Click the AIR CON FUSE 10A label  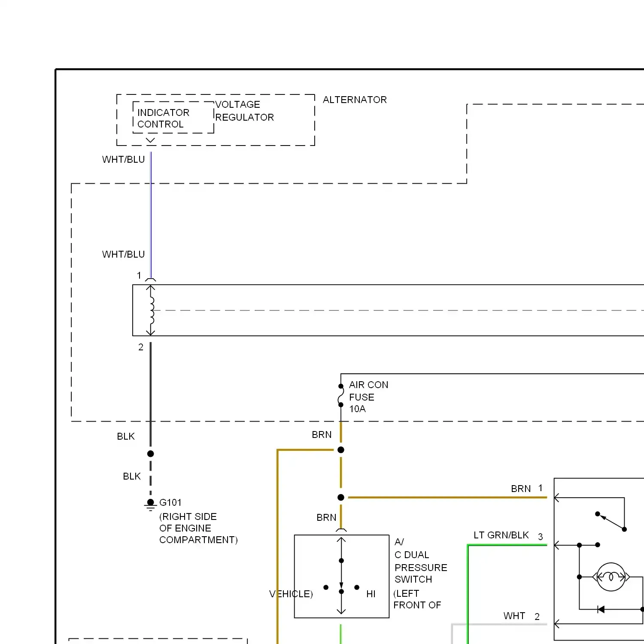[x=368, y=397]
